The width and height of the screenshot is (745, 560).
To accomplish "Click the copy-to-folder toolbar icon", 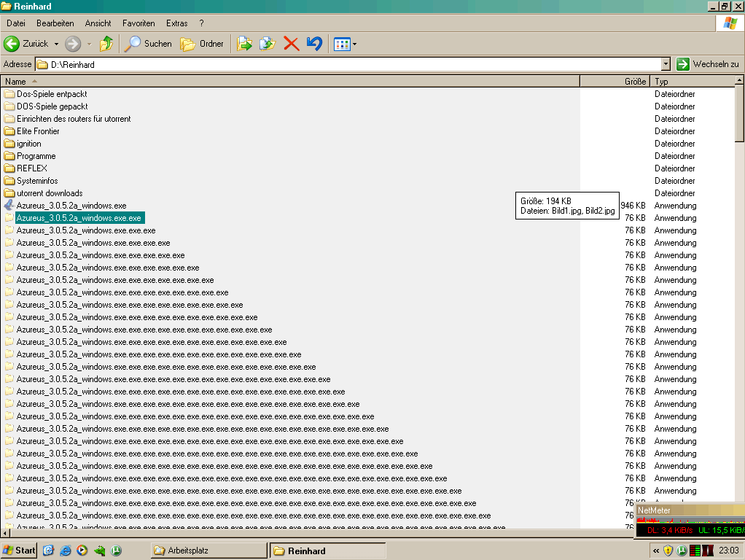I will point(267,44).
